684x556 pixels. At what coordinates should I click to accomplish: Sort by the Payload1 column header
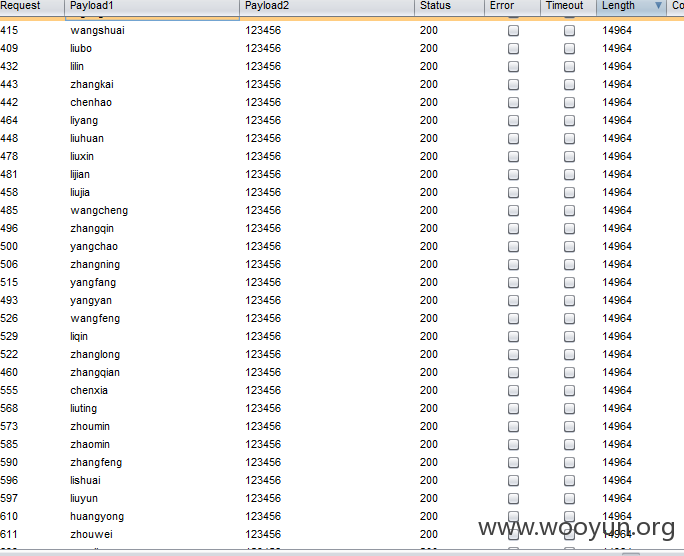coord(152,6)
